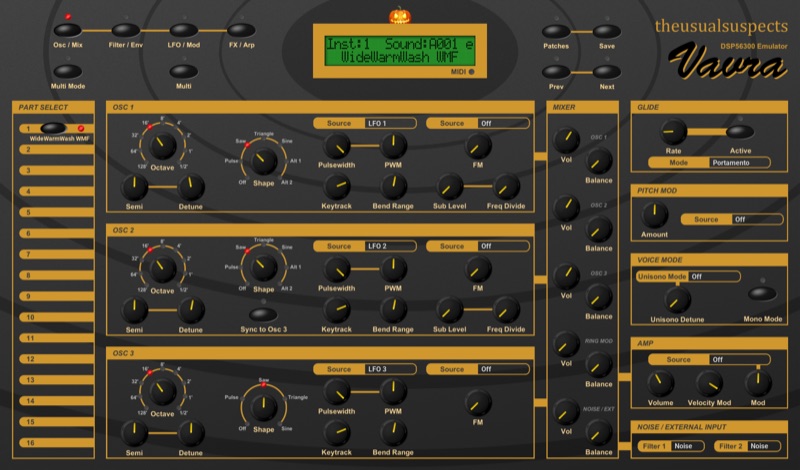Go to next patch with Next

tap(607, 72)
